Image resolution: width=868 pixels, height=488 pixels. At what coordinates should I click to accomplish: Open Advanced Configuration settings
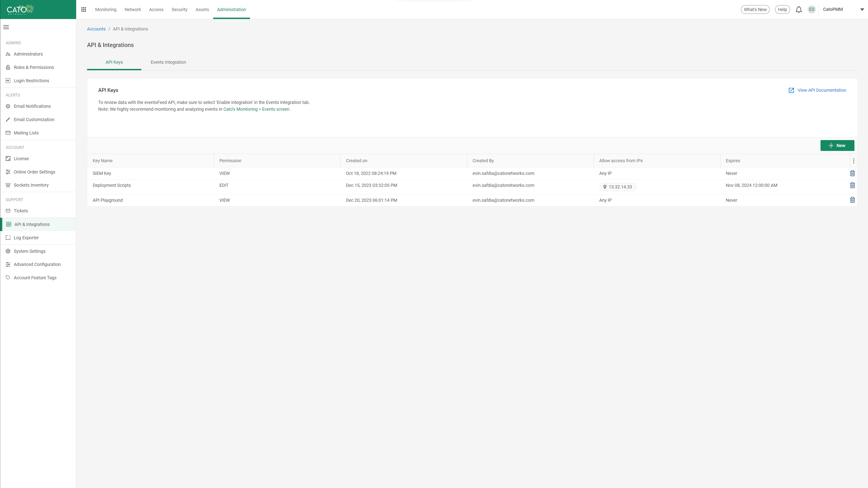37,264
